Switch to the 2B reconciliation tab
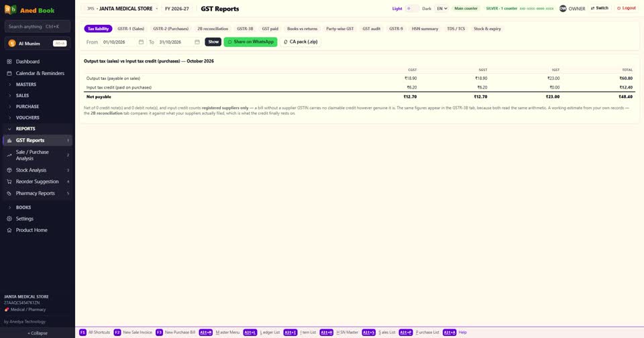644x338 pixels. point(213,29)
